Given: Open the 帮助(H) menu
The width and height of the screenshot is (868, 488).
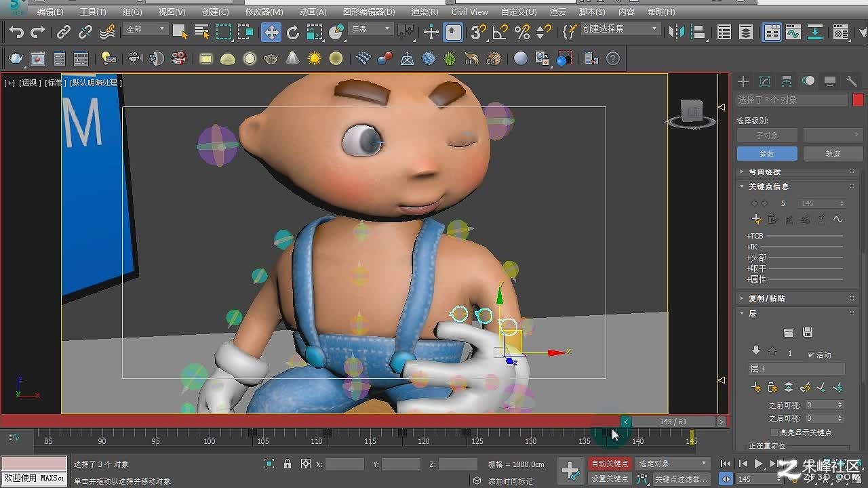Looking at the screenshot, I should pyautogui.click(x=661, y=12).
